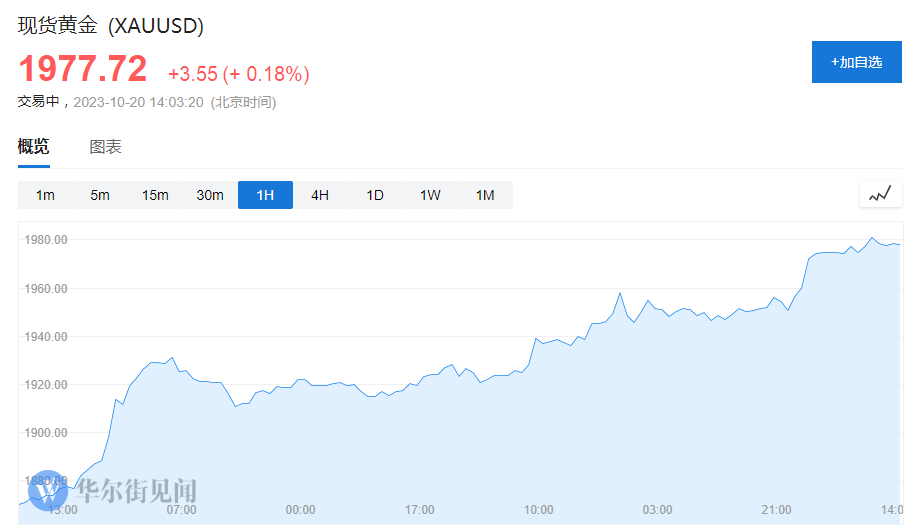Choose the 15m interval
Screen dimensions: 910x530
pyautogui.click(x=155, y=195)
